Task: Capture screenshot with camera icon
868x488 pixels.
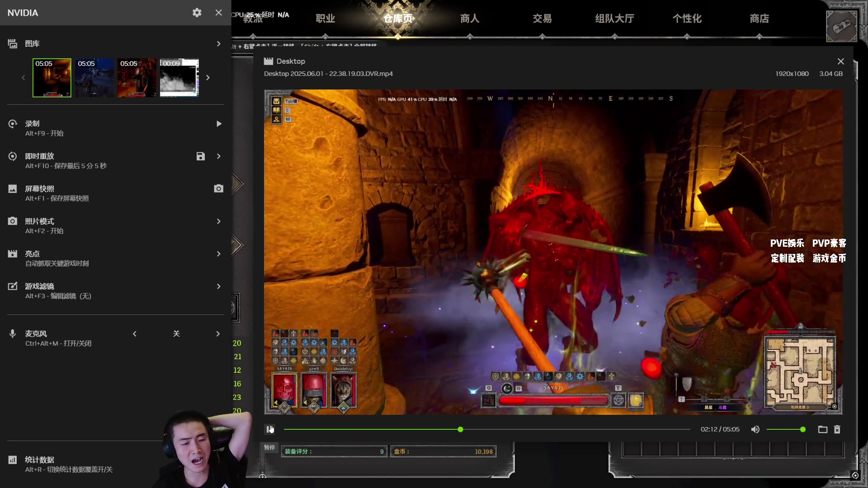Action: point(219,188)
